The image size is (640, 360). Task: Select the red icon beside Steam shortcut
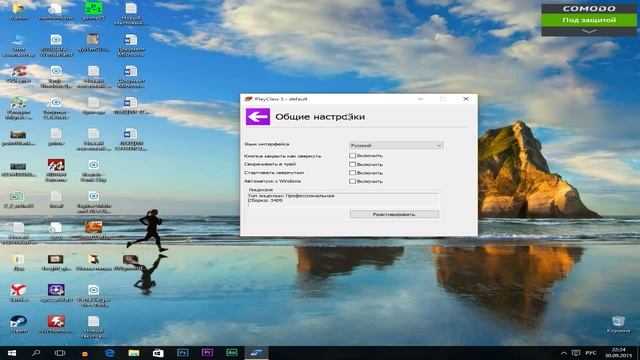[56, 325]
